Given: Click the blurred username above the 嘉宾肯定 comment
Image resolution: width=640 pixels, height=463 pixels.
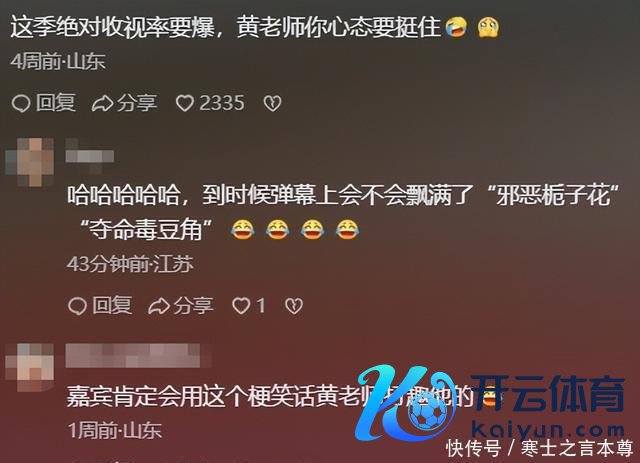Looking at the screenshot, I should click(x=133, y=356).
